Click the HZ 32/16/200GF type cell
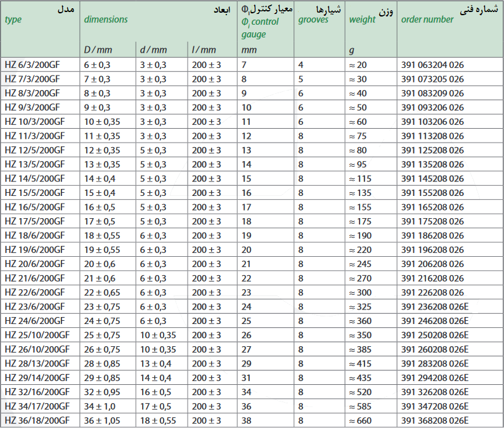The width and height of the screenshot is (504, 428). [x=36, y=392]
